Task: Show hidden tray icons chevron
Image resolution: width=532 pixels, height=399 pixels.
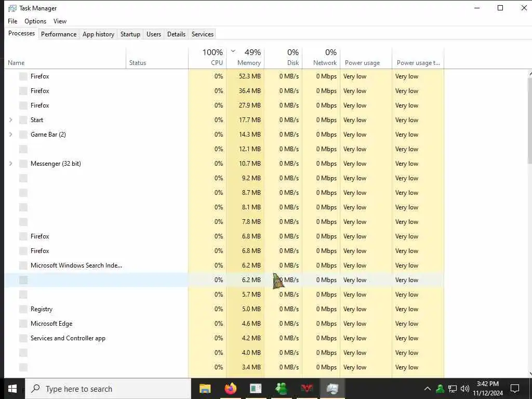Action: [428, 389]
